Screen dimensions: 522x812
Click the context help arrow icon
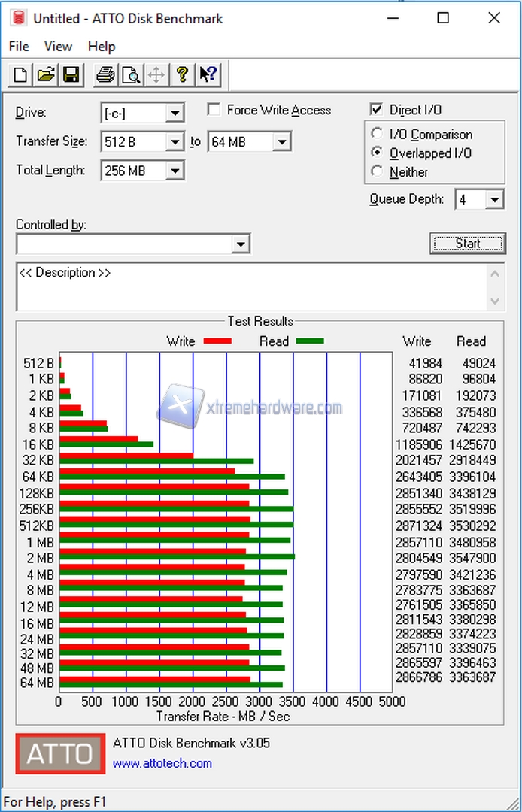(x=207, y=74)
